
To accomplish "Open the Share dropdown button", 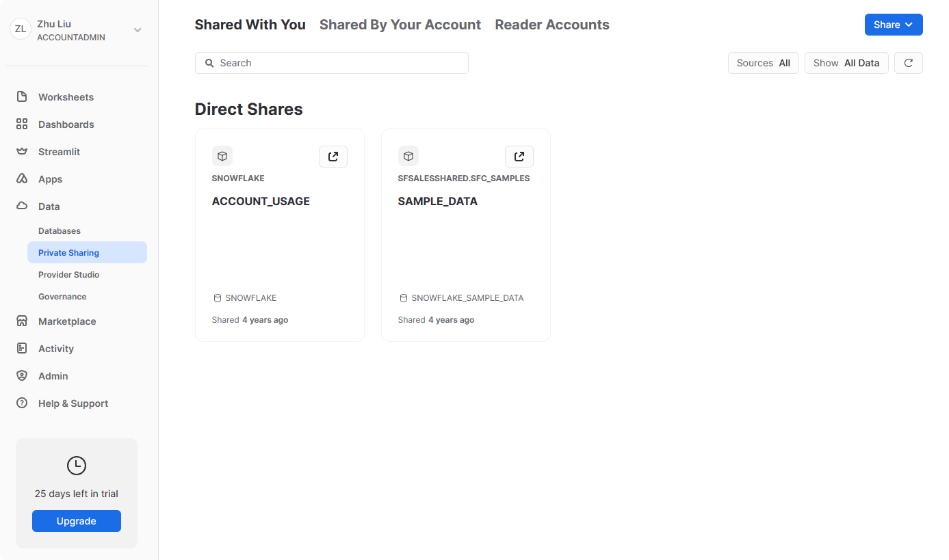I will (x=894, y=25).
